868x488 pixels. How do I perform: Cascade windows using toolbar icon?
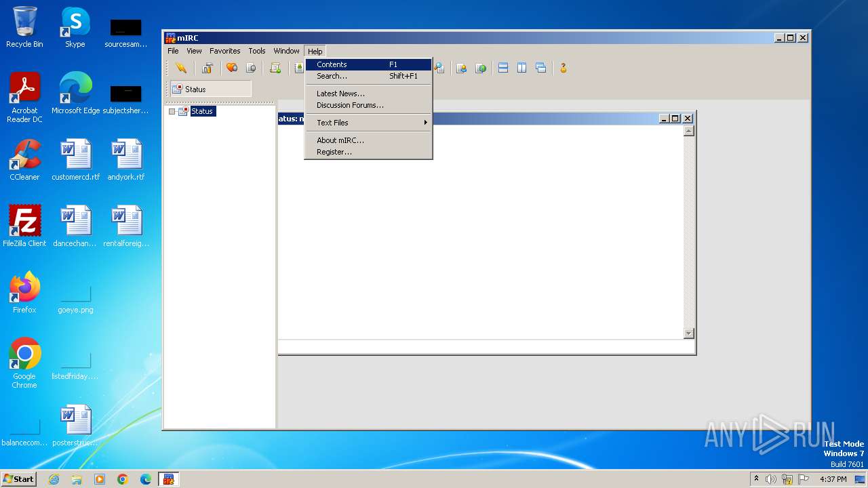tap(541, 68)
